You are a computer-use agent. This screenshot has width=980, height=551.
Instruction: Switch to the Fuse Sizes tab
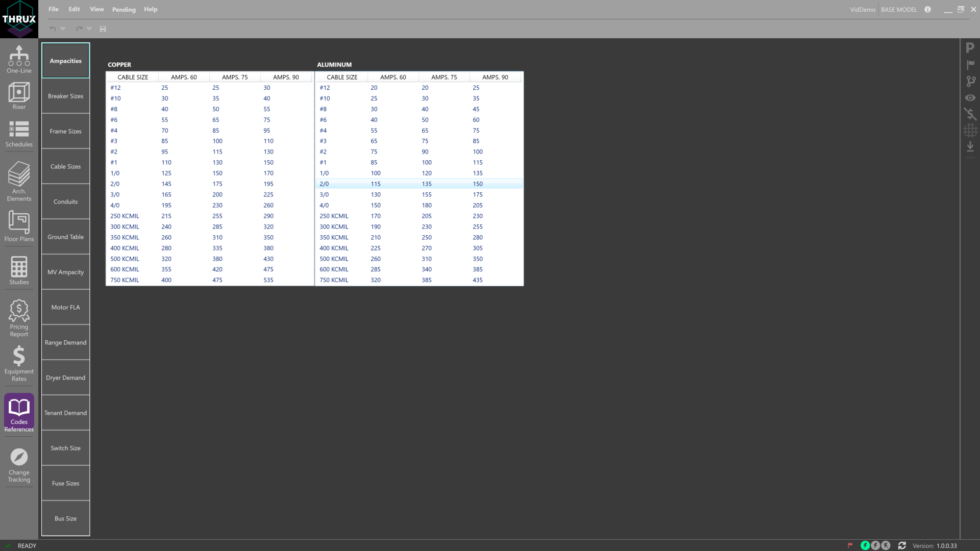click(x=65, y=483)
